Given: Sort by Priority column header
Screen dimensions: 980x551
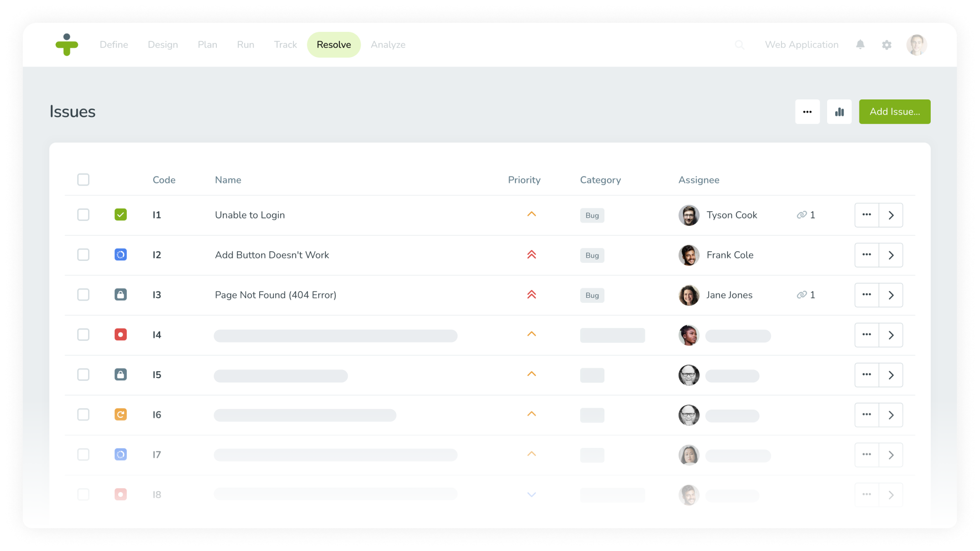Looking at the screenshot, I should [524, 180].
